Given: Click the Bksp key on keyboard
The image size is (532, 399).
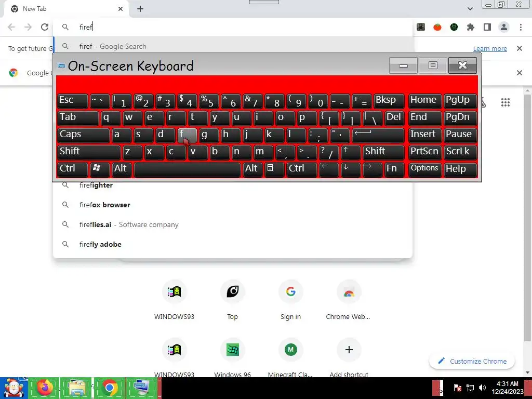Looking at the screenshot, I should pyautogui.click(x=389, y=101).
